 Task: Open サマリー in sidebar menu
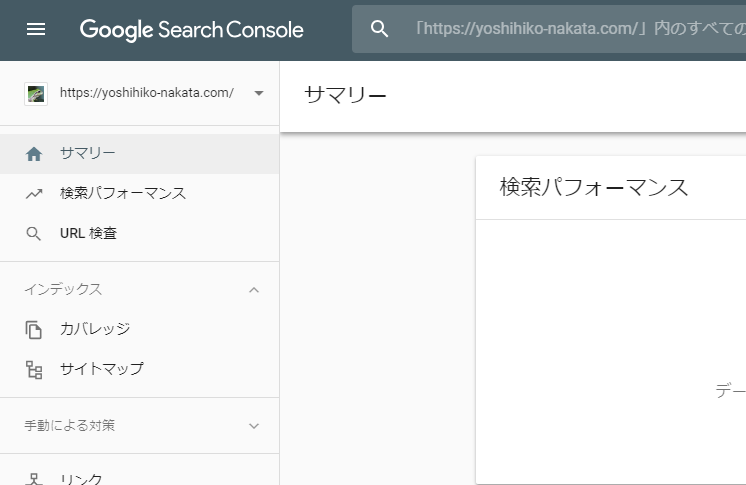click(x=139, y=154)
